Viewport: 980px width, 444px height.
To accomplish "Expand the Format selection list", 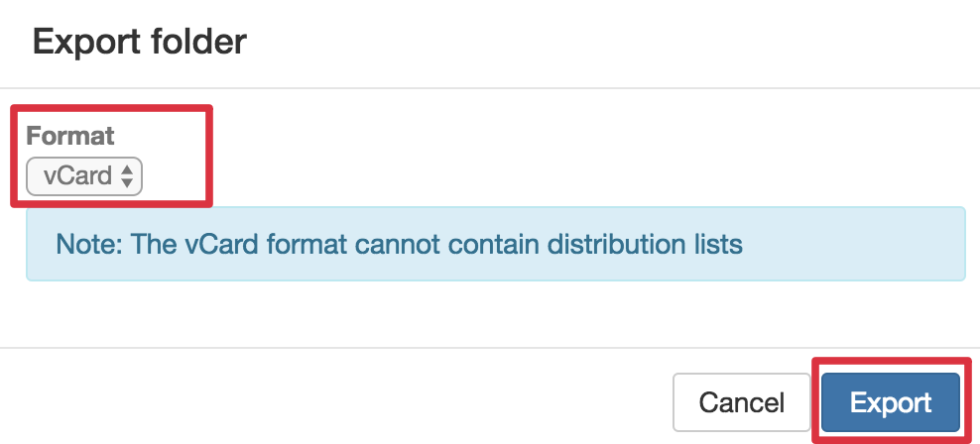I will coord(84,176).
